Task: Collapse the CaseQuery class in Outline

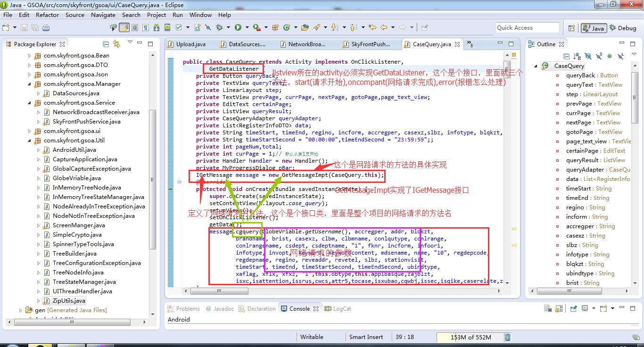Action: [x=536, y=66]
